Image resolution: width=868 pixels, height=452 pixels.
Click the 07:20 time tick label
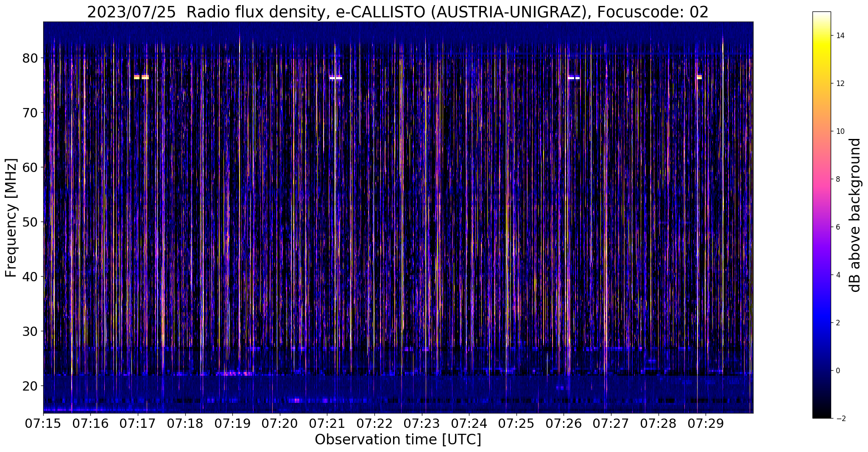(280, 424)
